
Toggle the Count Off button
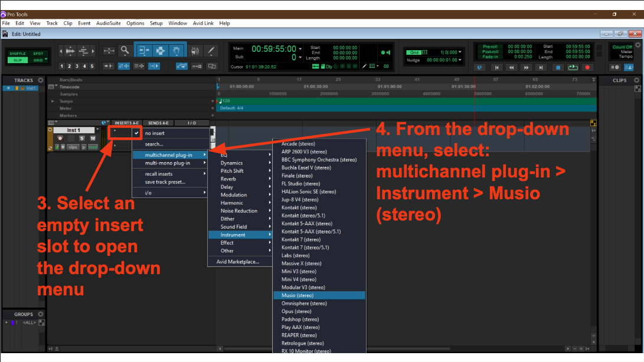[622, 47]
